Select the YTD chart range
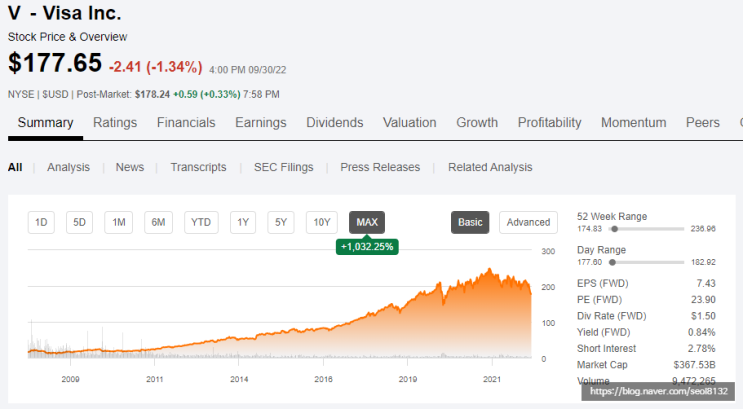The image size is (743, 409). (201, 222)
